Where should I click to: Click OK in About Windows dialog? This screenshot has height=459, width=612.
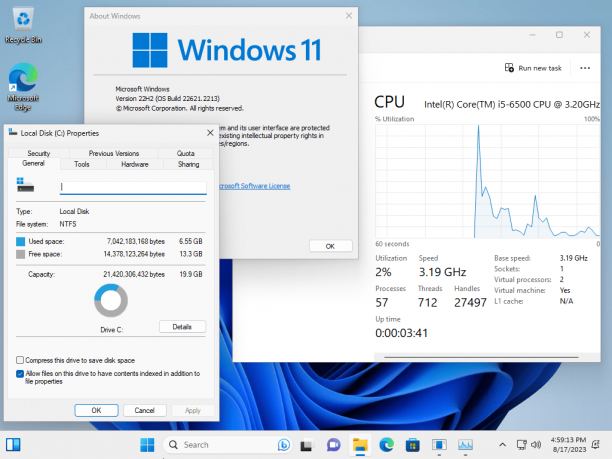330,246
